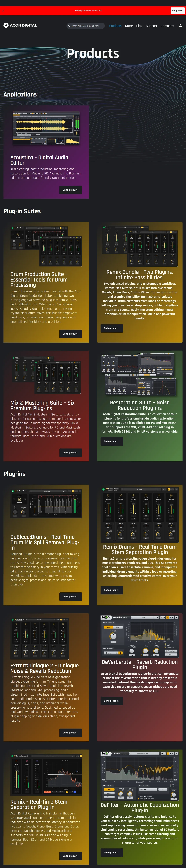Go to product for DeFilter
The image size is (186, 868).
coord(111,853)
